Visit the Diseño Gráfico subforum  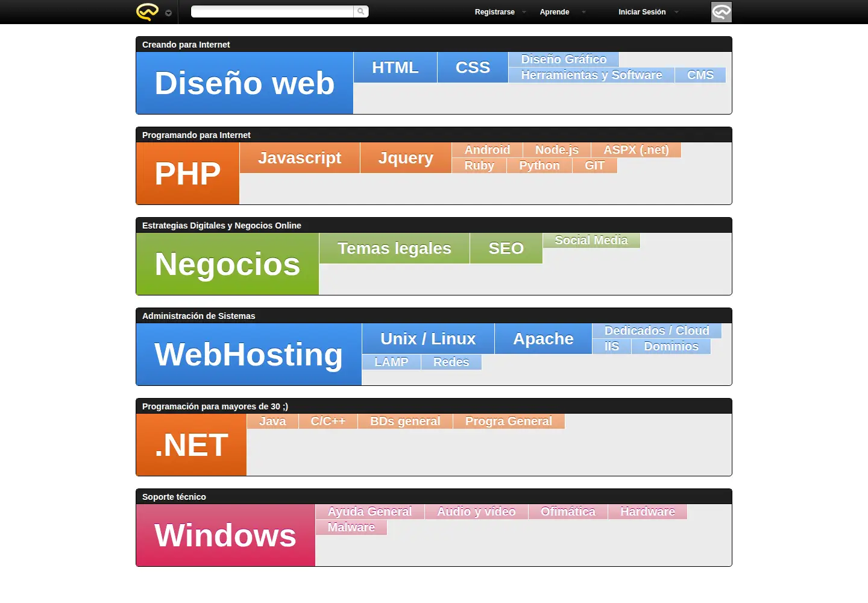(x=564, y=59)
